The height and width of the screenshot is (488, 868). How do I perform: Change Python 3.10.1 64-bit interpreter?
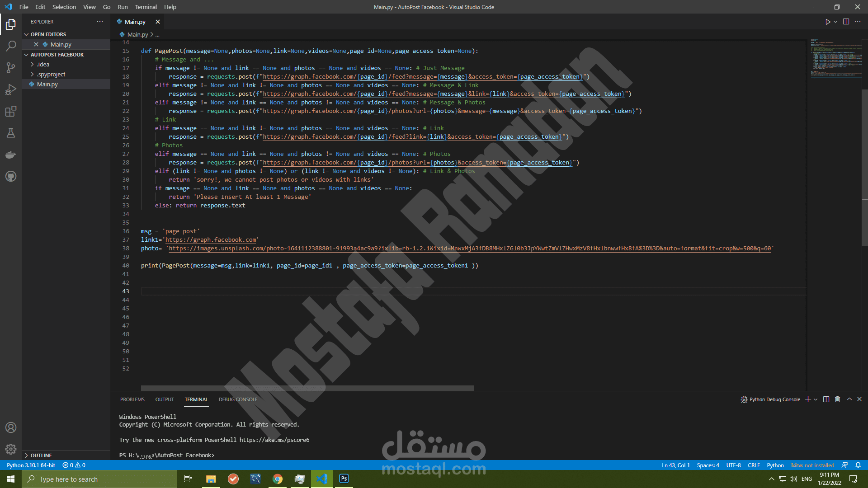[31, 465]
